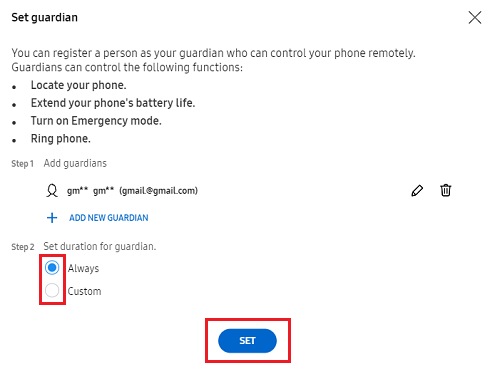Confirm with the blue SET button
The image size is (500, 369).
[x=247, y=341]
